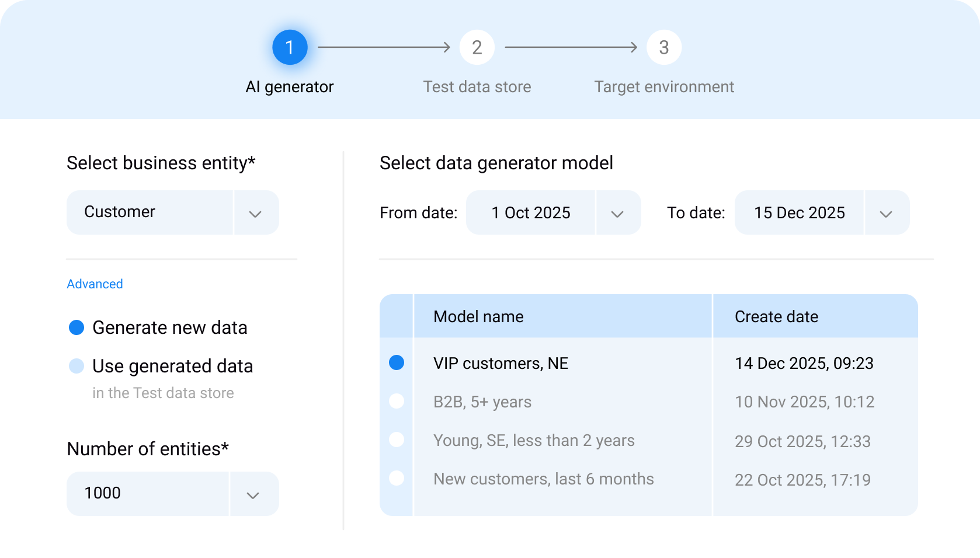Click the AI generator tab label
Screen dimensions: 980x558
[290, 86]
